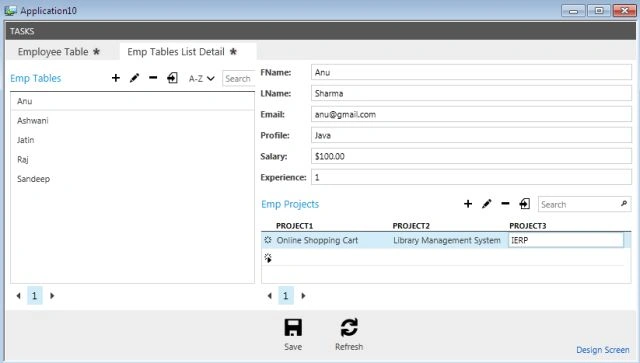The image size is (640, 363).
Task: Refresh the screen data
Action: click(349, 334)
